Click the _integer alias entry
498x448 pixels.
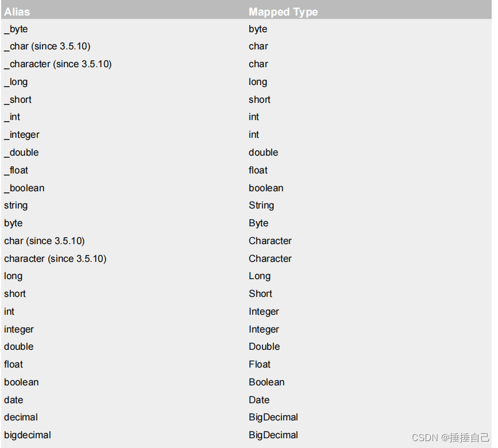22,134
